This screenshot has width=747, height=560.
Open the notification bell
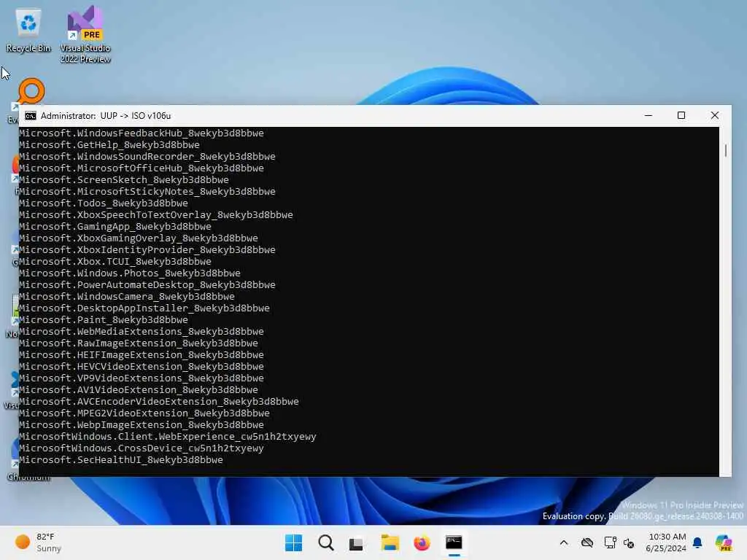(x=697, y=542)
